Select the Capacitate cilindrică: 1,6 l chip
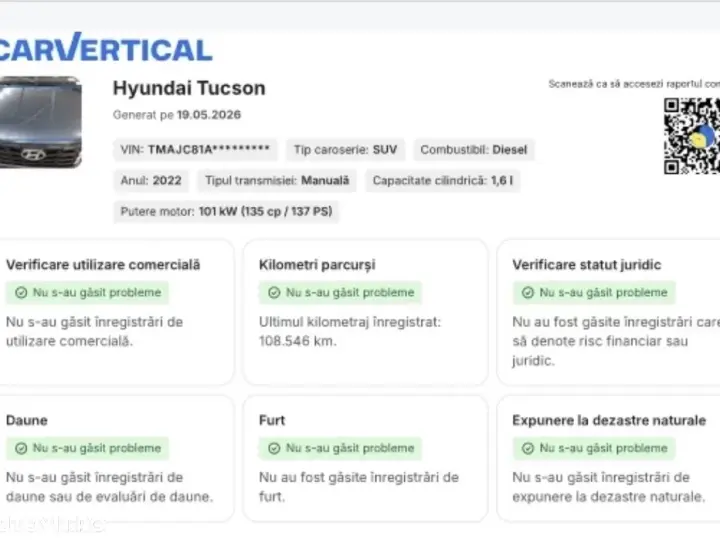This screenshot has height=540, width=720. coord(443,180)
